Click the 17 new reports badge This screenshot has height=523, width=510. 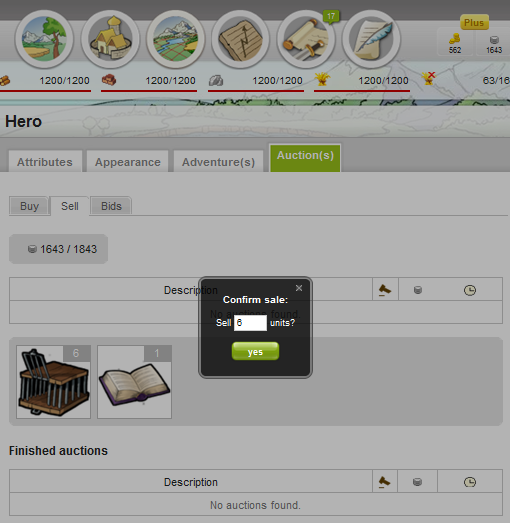click(x=331, y=16)
